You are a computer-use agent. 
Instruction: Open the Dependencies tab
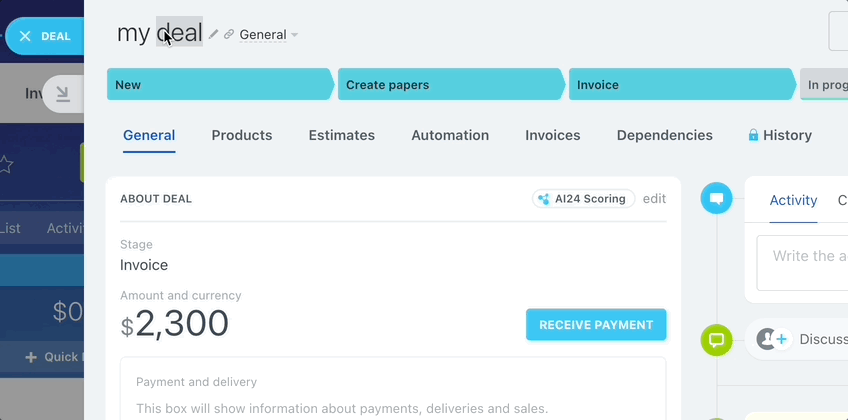[x=665, y=135]
